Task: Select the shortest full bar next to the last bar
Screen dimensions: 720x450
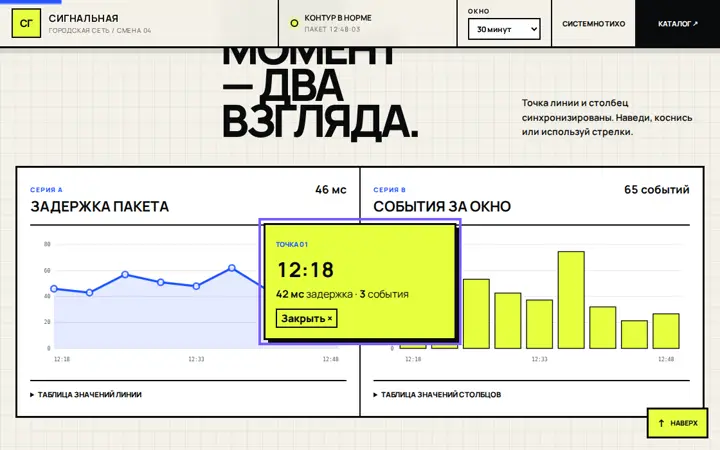Action: (x=634, y=334)
